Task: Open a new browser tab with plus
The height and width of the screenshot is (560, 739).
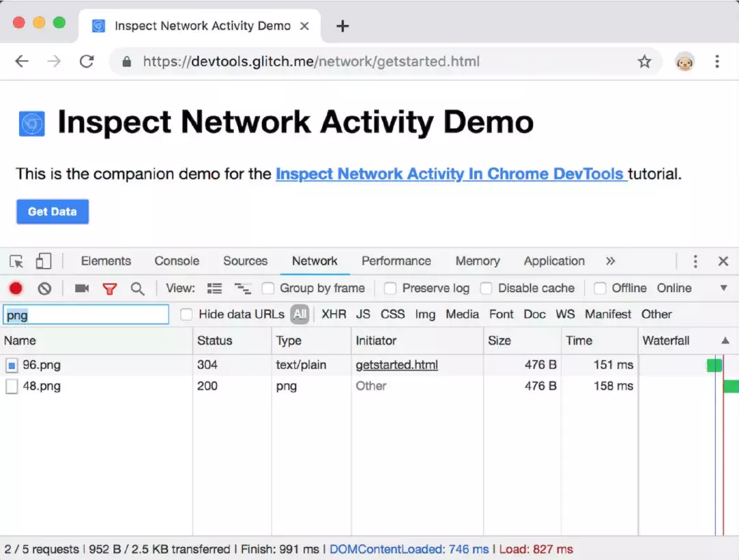Action: coord(343,26)
